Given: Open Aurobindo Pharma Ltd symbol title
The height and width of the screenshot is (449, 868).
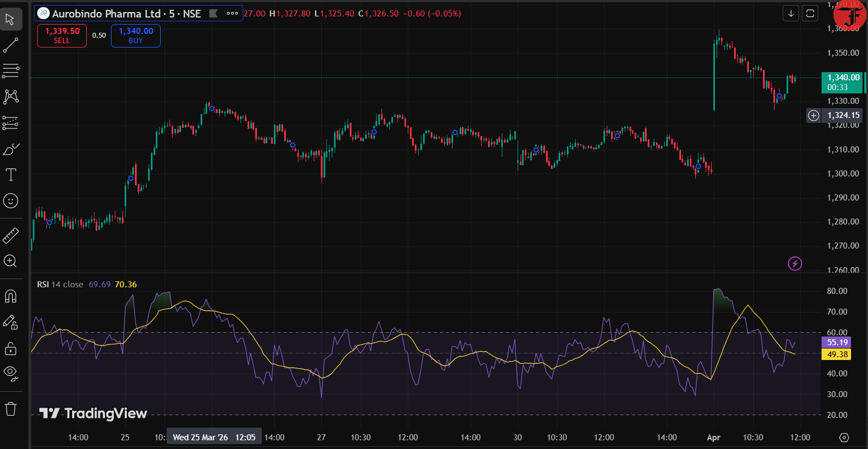Looking at the screenshot, I should [126, 14].
